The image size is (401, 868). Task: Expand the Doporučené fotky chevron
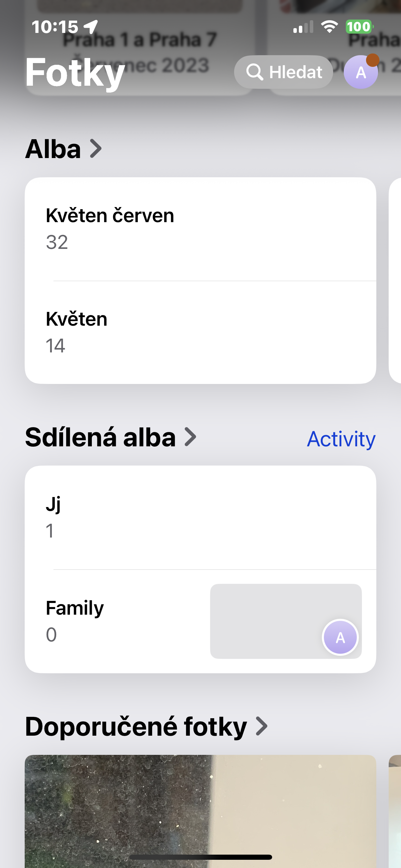262,726
